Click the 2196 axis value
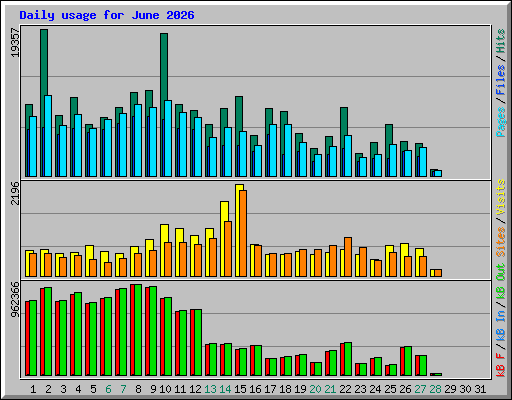Viewport: 512px width, 400px height. tap(15, 193)
